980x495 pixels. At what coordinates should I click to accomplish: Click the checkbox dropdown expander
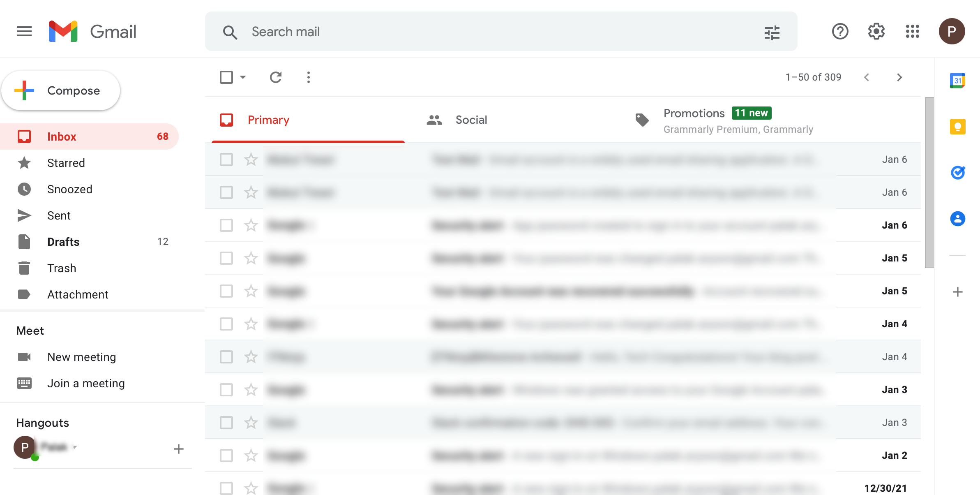[242, 78]
